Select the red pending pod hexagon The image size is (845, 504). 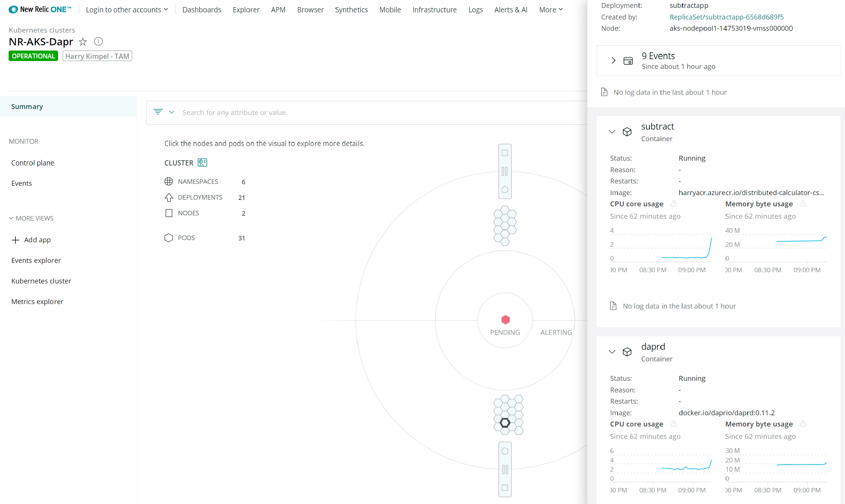(x=505, y=319)
